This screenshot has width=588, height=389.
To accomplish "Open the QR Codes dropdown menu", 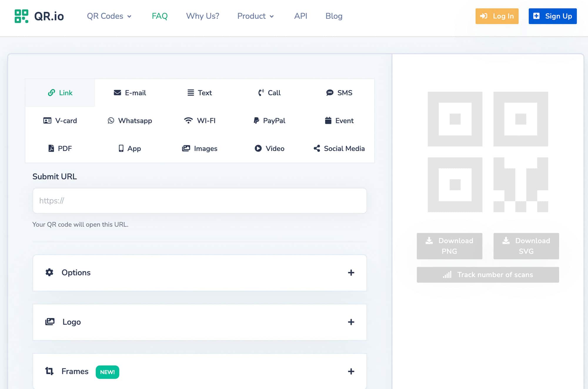I will pyautogui.click(x=109, y=16).
